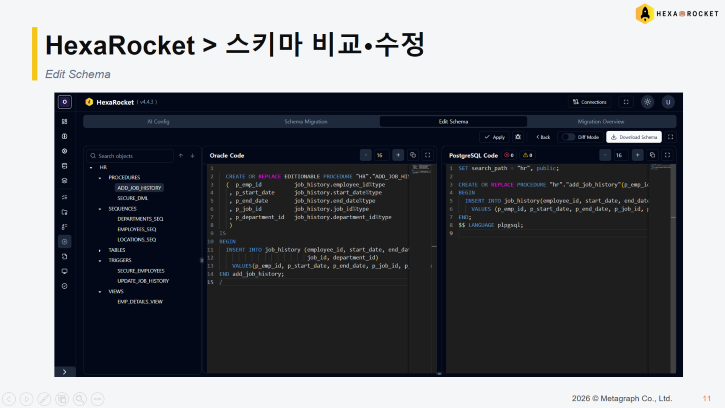Click the PostgreSQL errors count badge

click(x=509, y=155)
